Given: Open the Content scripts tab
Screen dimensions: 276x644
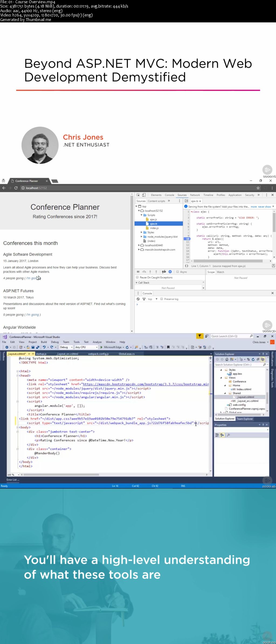Looking at the screenshot, I should (156, 201).
